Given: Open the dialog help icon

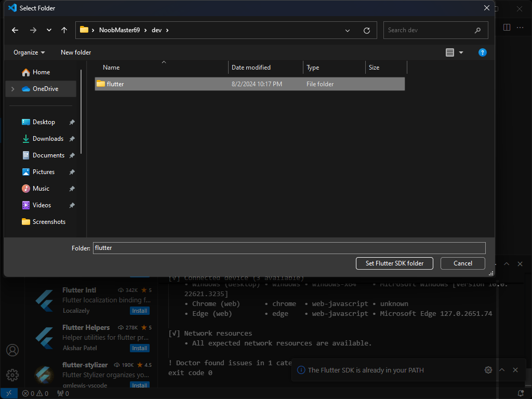Looking at the screenshot, I should [x=483, y=52].
